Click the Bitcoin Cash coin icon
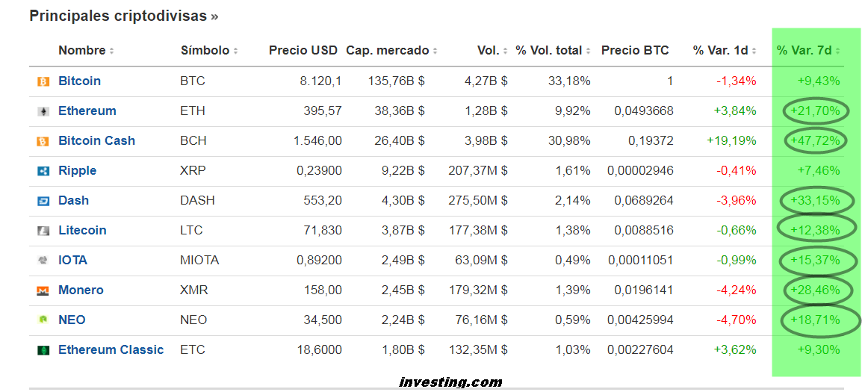The width and height of the screenshot is (868, 392). point(43,141)
